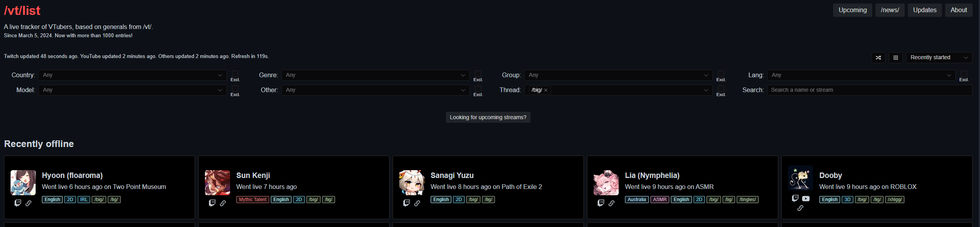This screenshot has width=980, height=227.
Task: Open Dooby's Twitch channel icon
Action: click(795, 198)
